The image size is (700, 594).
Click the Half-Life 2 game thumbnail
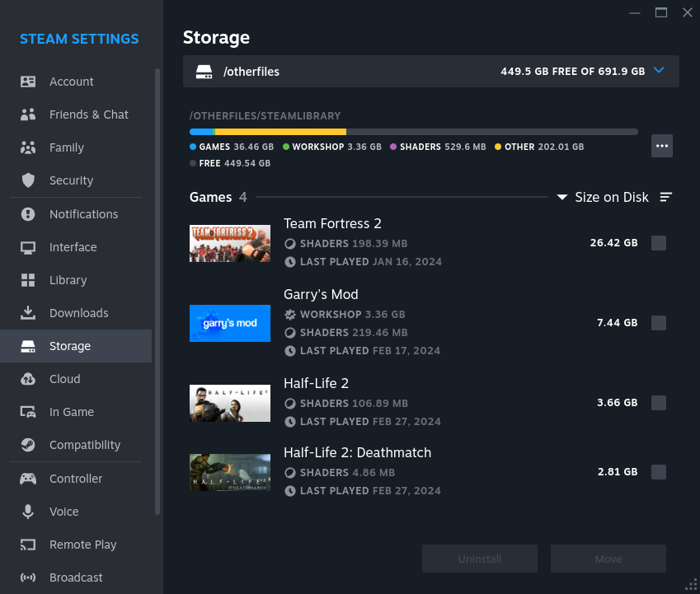[230, 403]
